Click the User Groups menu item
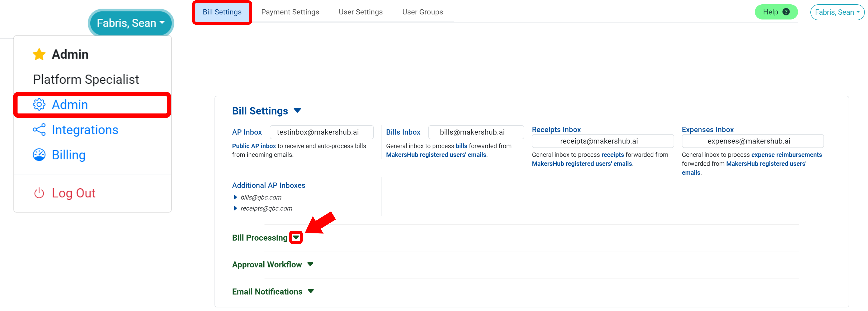 pos(422,12)
